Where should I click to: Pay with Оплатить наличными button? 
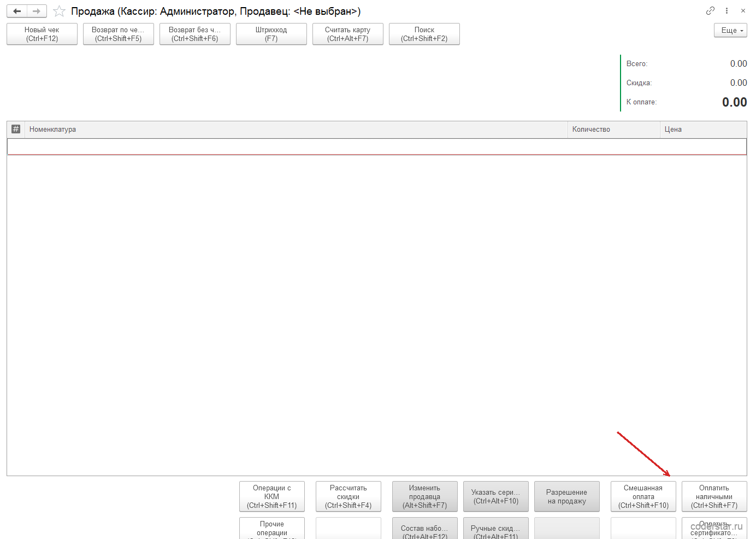tap(714, 496)
